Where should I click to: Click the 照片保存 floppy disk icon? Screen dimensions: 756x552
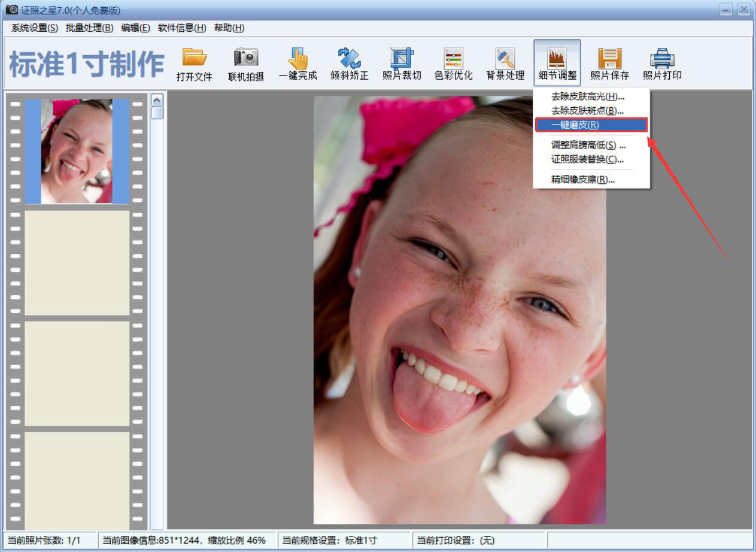(609, 59)
